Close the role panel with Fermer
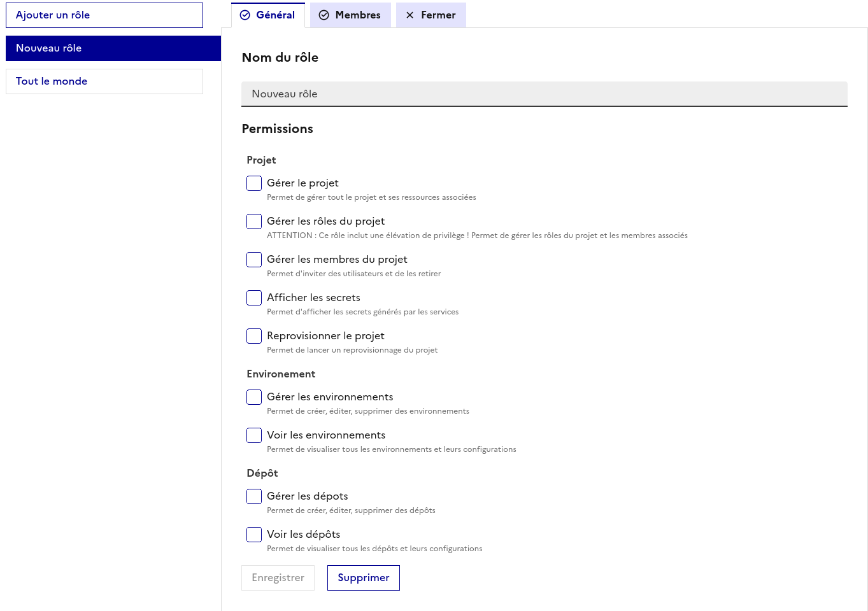This screenshot has height=611, width=868. [x=431, y=15]
